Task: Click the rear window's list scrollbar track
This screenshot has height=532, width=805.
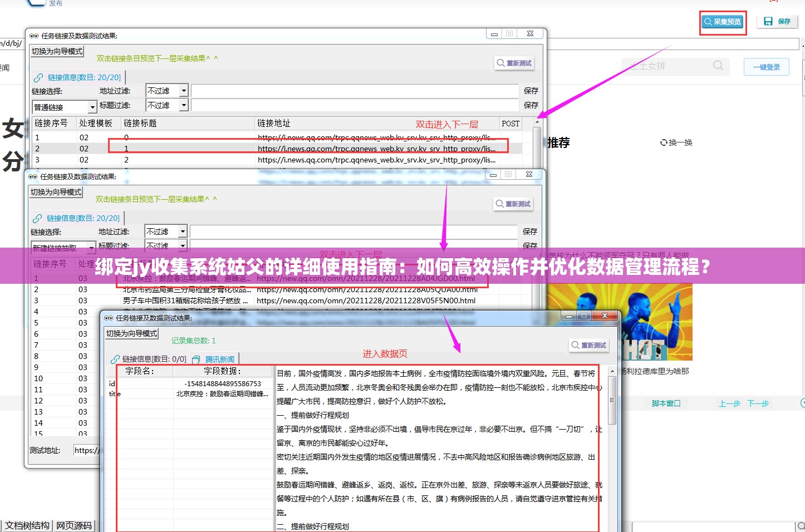Action: (x=537, y=147)
